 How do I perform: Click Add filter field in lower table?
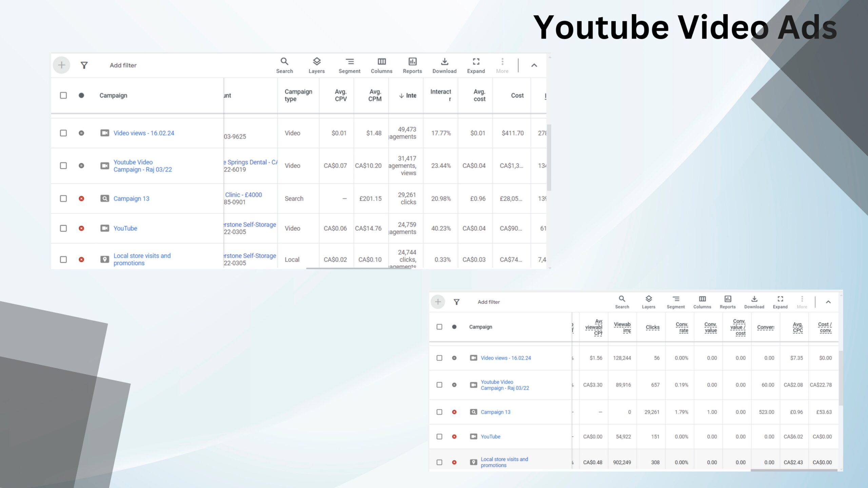489,302
